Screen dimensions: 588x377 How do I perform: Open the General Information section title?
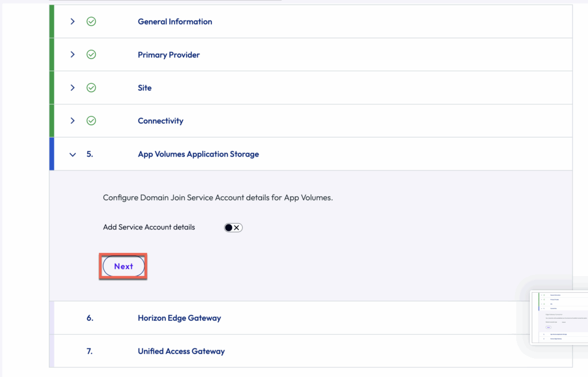pos(175,22)
